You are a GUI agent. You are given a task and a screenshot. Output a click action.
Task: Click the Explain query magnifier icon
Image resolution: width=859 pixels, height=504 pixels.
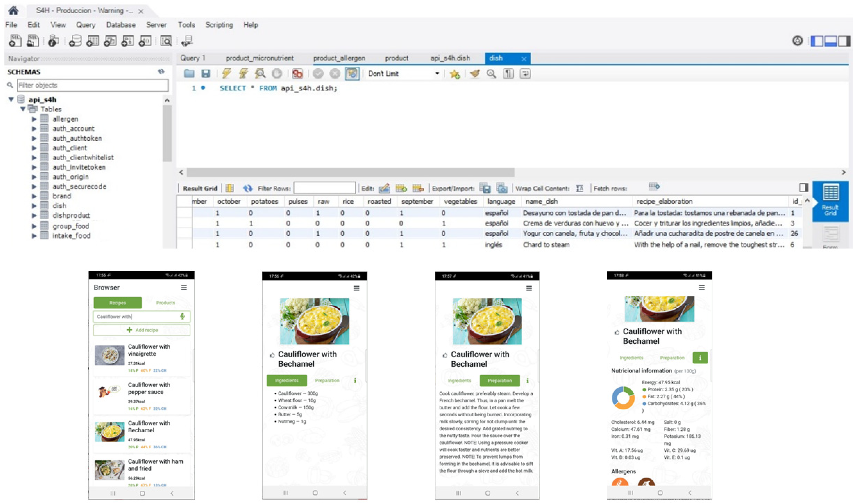(x=260, y=73)
